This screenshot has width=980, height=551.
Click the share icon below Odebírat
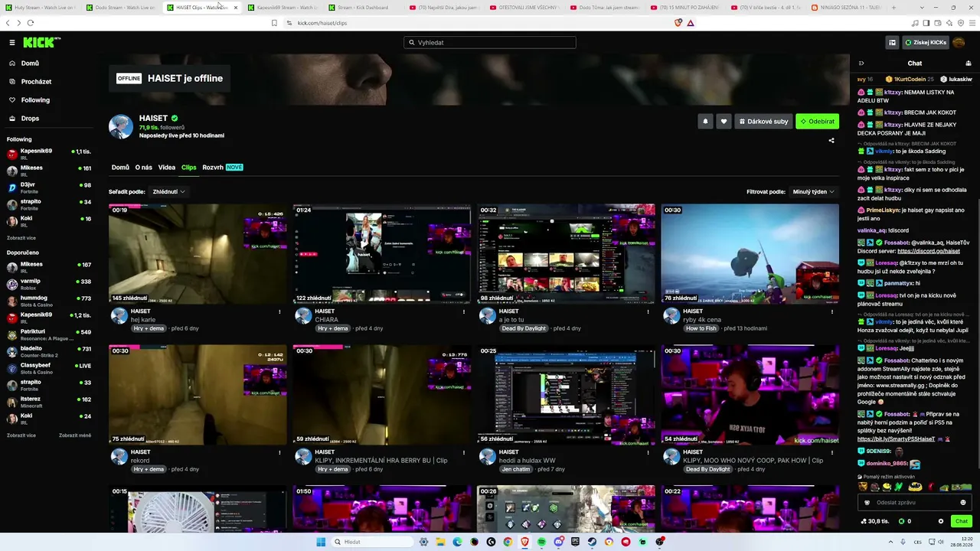click(x=831, y=140)
